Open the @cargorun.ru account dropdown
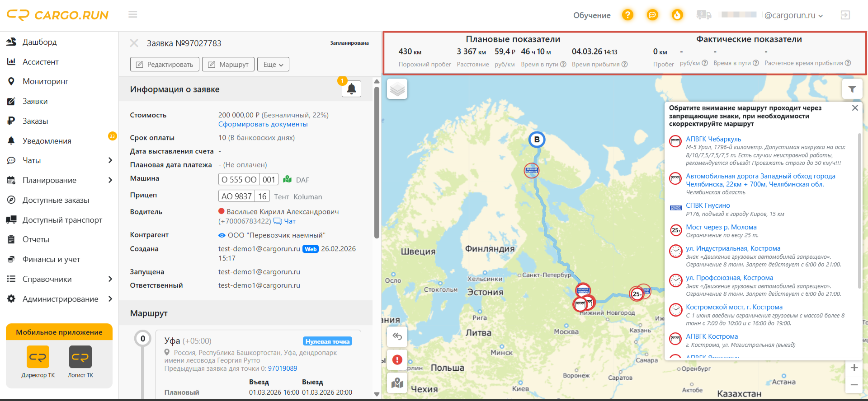The width and height of the screenshot is (868, 401). point(793,15)
